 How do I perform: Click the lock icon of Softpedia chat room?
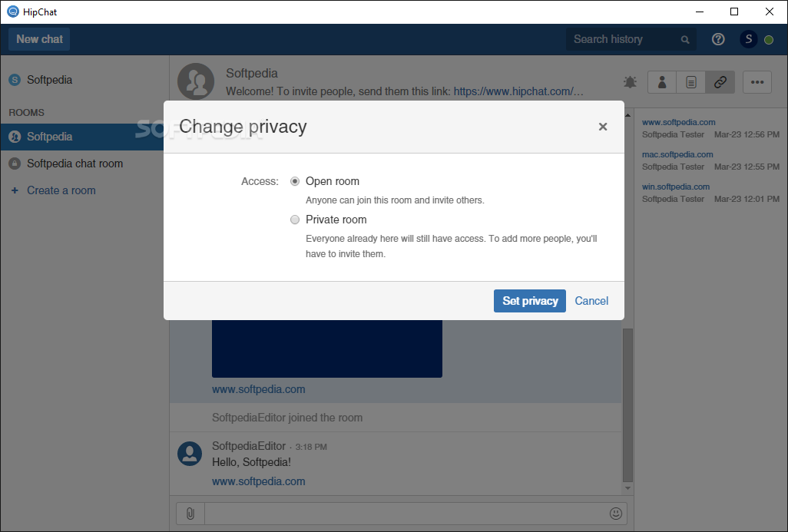tap(15, 164)
